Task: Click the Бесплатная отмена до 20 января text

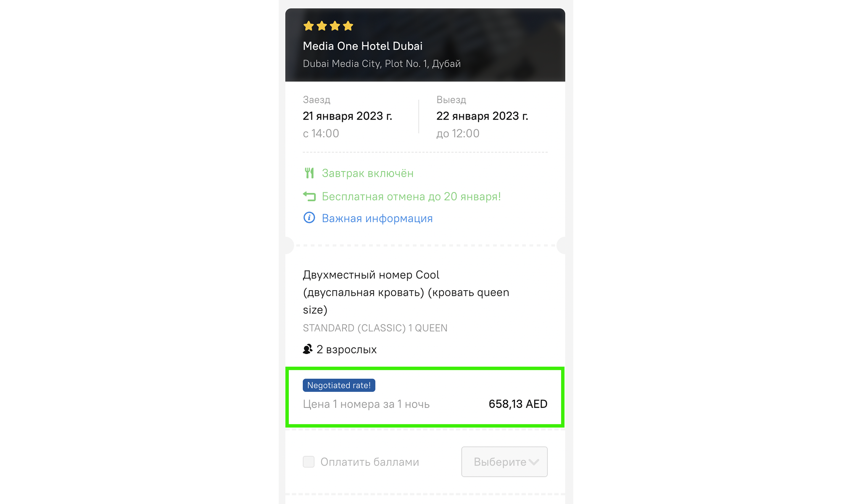Action: (x=411, y=197)
